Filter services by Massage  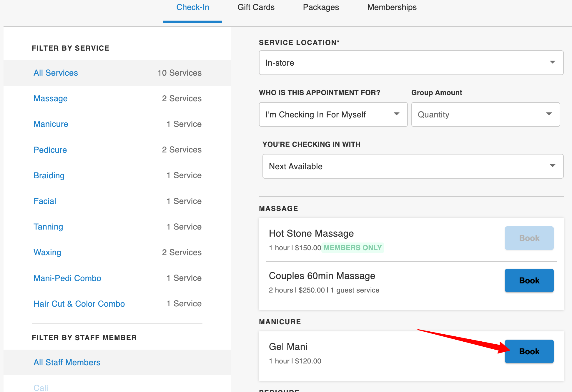click(x=51, y=98)
